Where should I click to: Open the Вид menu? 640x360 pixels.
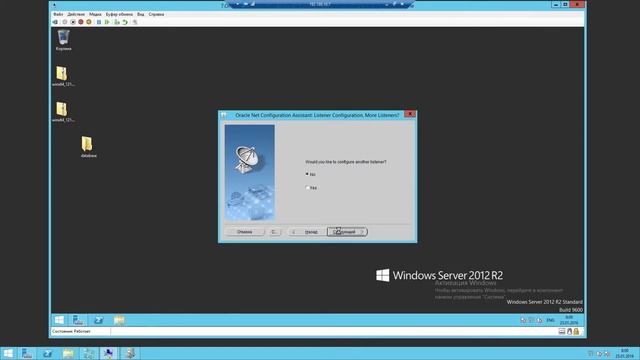point(140,14)
